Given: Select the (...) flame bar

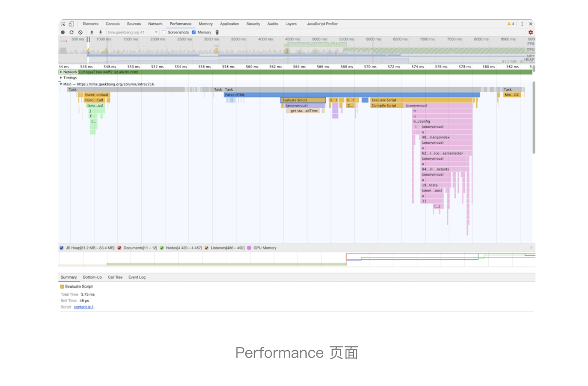Looking at the screenshot, I should tap(437, 206).
